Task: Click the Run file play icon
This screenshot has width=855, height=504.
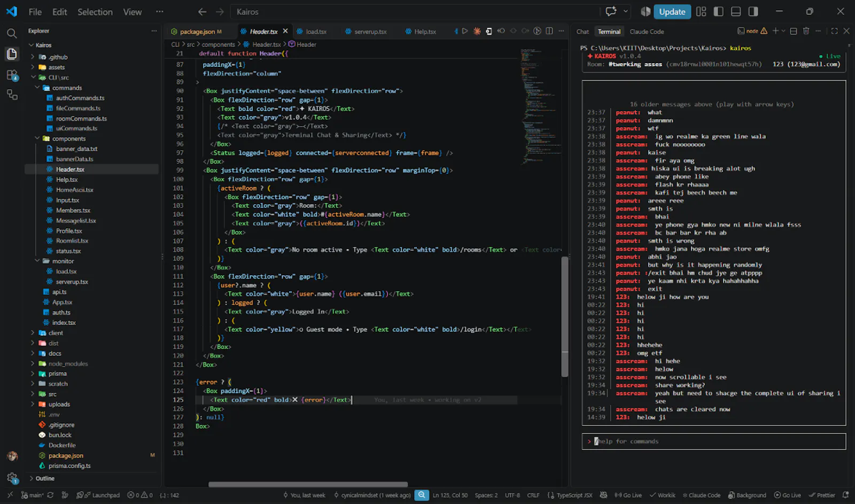Action: click(x=465, y=31)
